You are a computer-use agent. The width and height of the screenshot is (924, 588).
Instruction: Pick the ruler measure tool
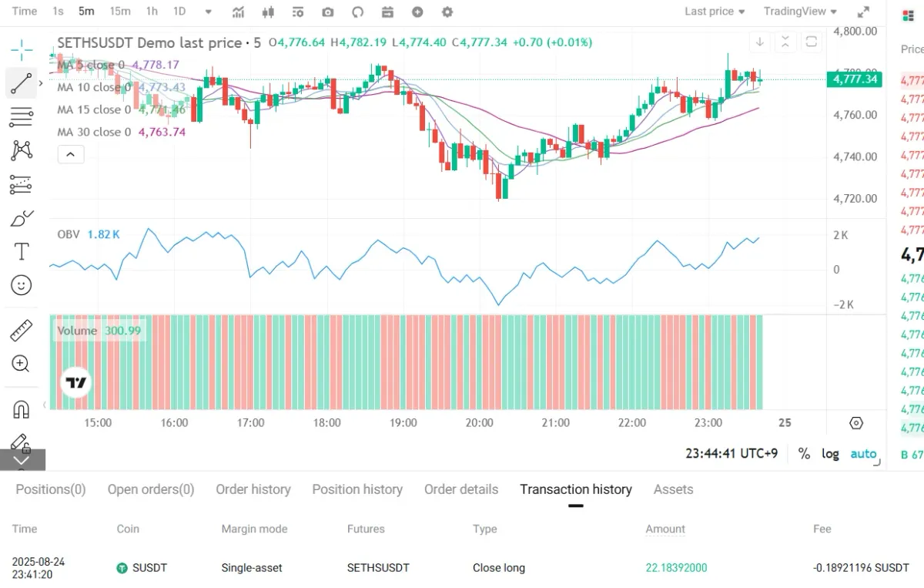coord(22,331)
